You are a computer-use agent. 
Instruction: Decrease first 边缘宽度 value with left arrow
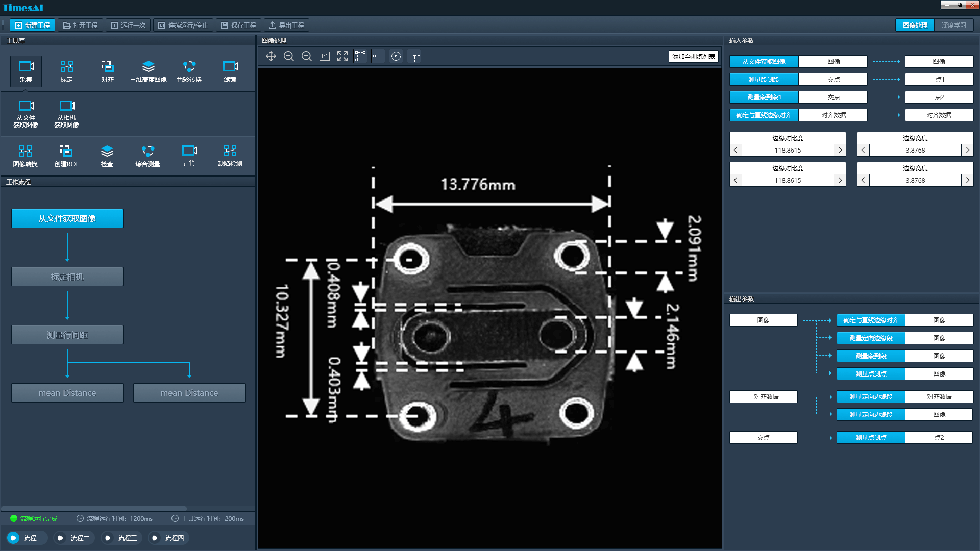(x=863, y=150)
